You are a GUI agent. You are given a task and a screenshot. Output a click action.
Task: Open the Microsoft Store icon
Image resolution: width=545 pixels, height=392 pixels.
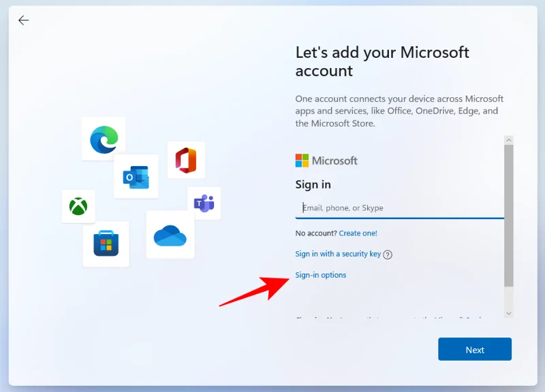(107, 244)
